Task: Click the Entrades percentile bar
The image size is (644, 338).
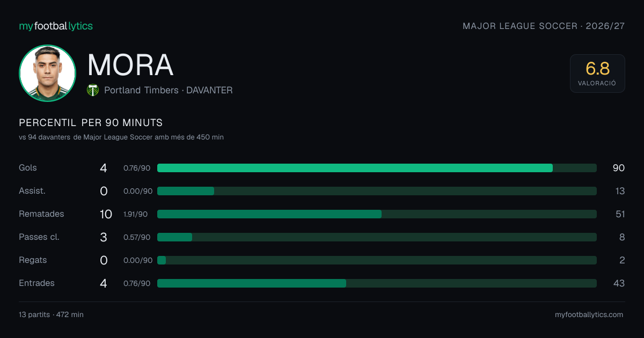Action: 377,283
